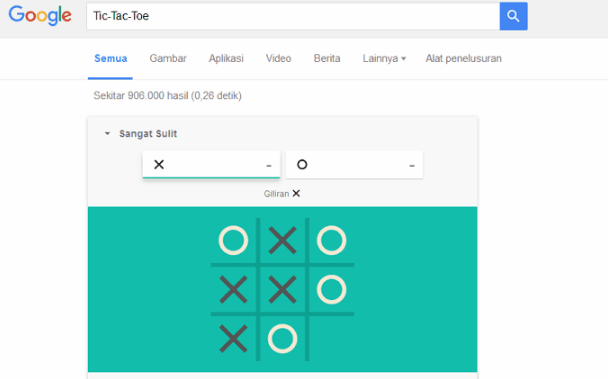Screen dimensions: 608x379
Task: Go to the Berita tab
Action: pyautogui.click(x=327, y=59)
